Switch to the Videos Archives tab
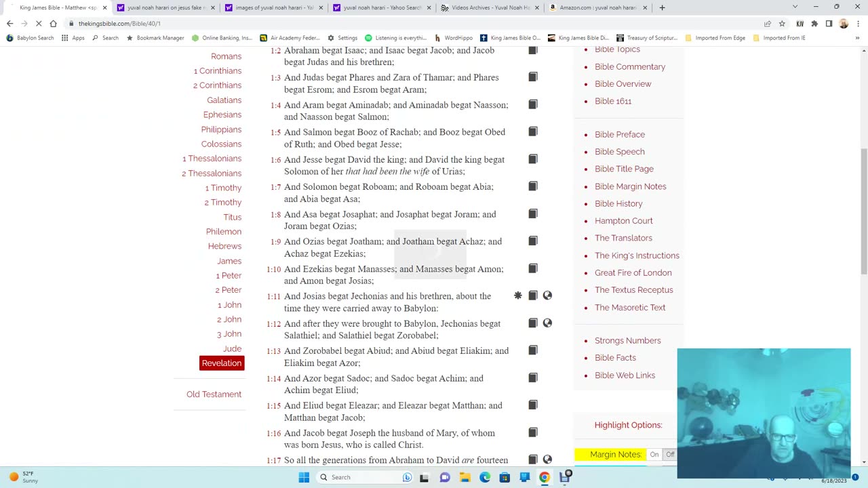868x488 pixels. tap(490, 7)
